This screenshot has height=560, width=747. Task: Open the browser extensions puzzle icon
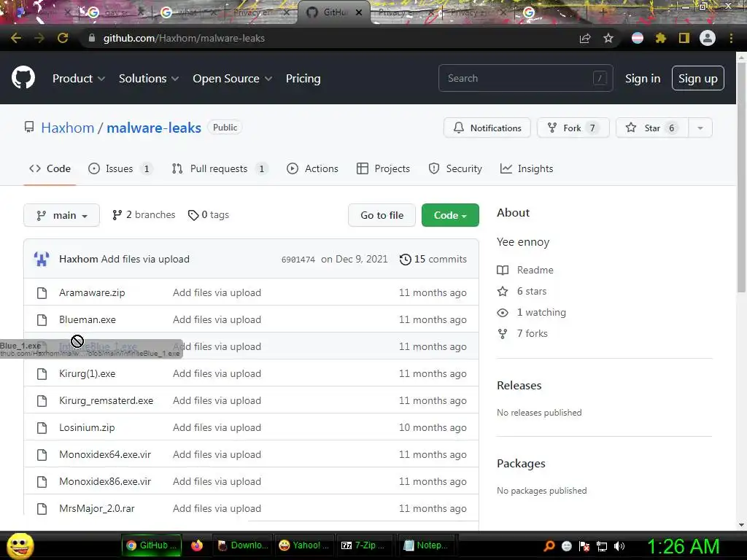pos(661,38)
